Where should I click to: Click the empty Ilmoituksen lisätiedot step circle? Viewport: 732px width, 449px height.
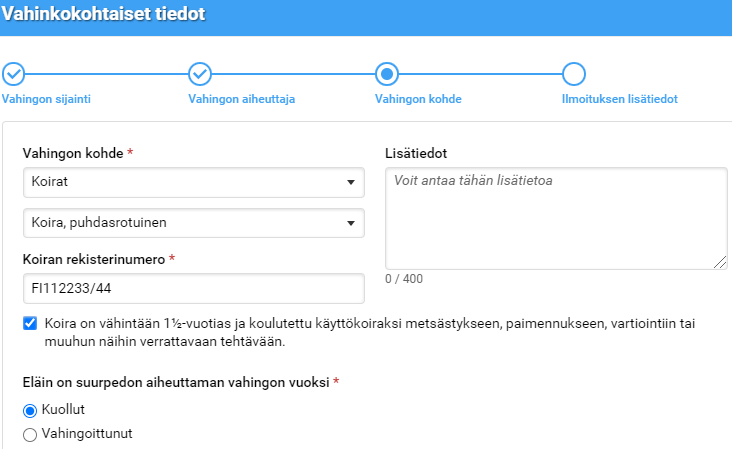573,74
